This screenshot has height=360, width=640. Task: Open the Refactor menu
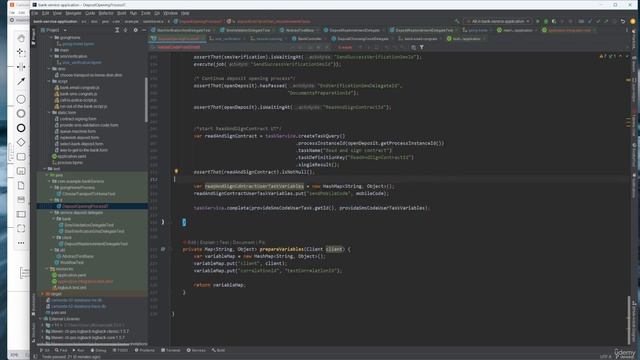click(106, 13)
